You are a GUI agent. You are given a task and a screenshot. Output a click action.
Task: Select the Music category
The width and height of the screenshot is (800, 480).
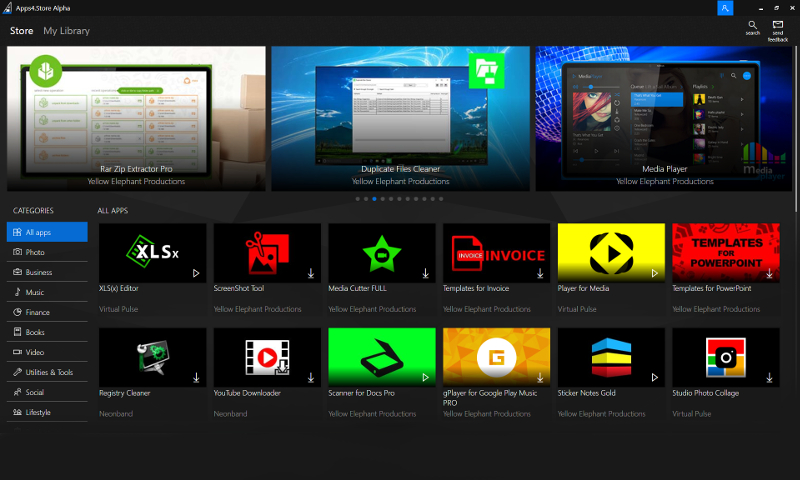coord(47,292)
